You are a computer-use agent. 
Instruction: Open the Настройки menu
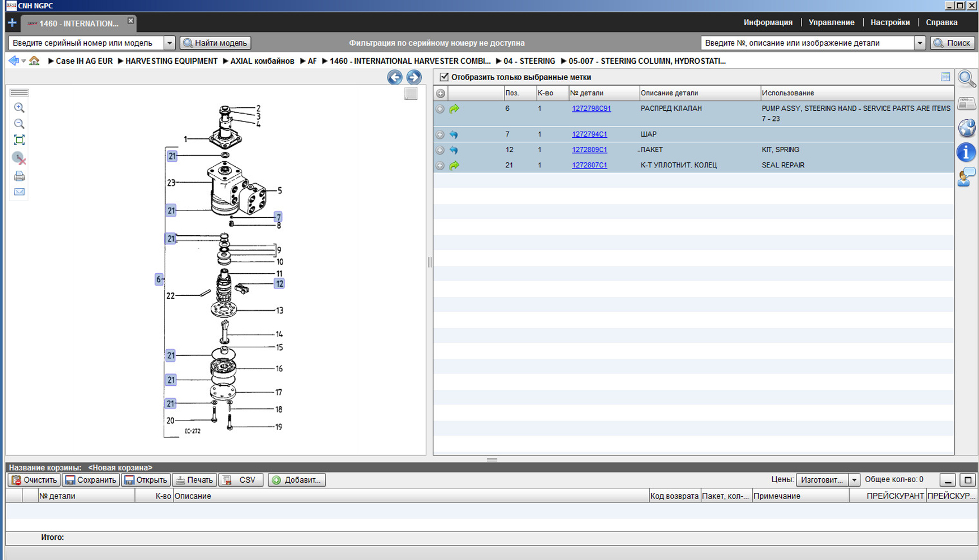(x=889, y=22)
